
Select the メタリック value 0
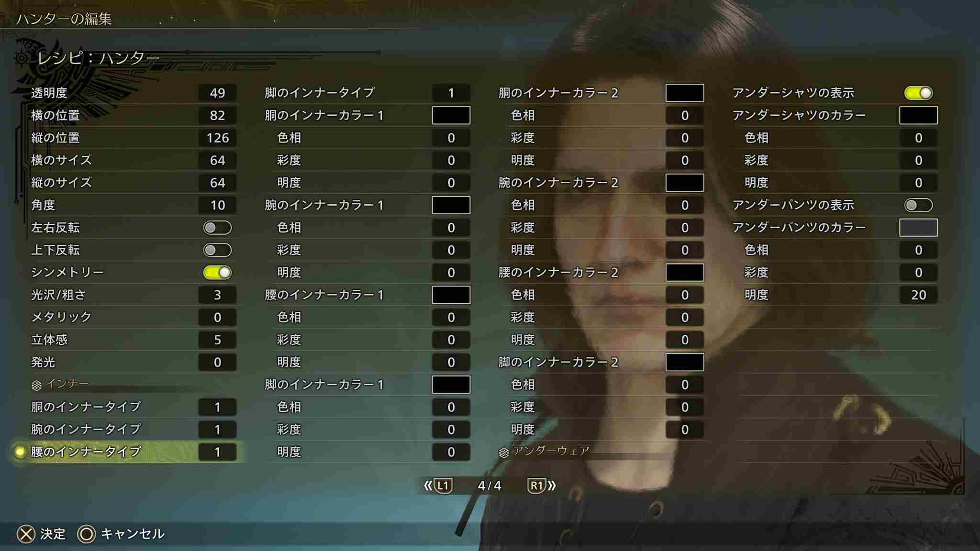[217, 317]
